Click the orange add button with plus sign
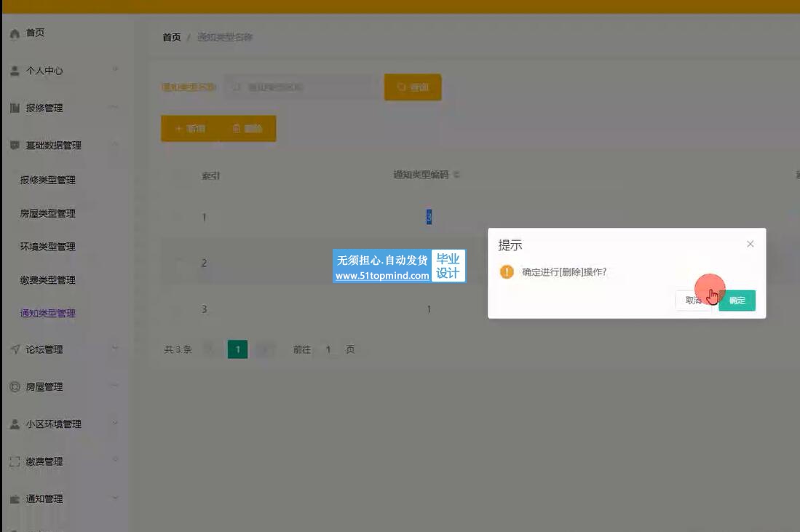This screenshot has width=800, height=532. (x=190, y=129)
